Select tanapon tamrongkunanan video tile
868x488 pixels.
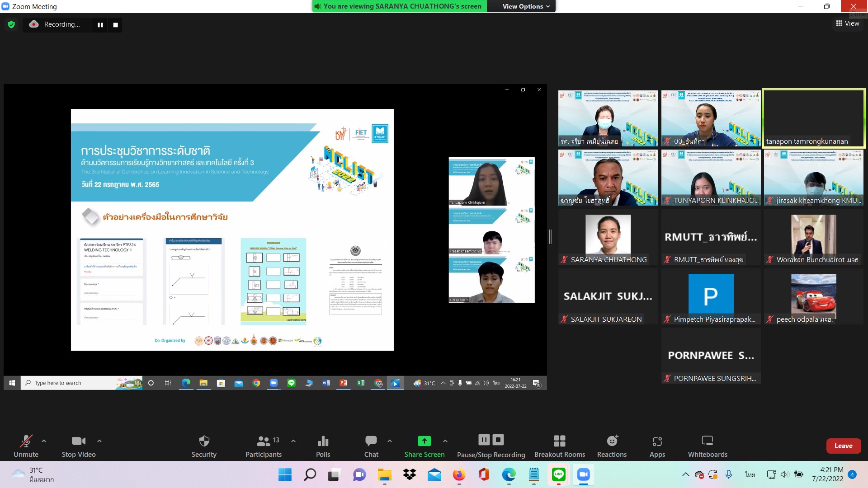point(813,117)
